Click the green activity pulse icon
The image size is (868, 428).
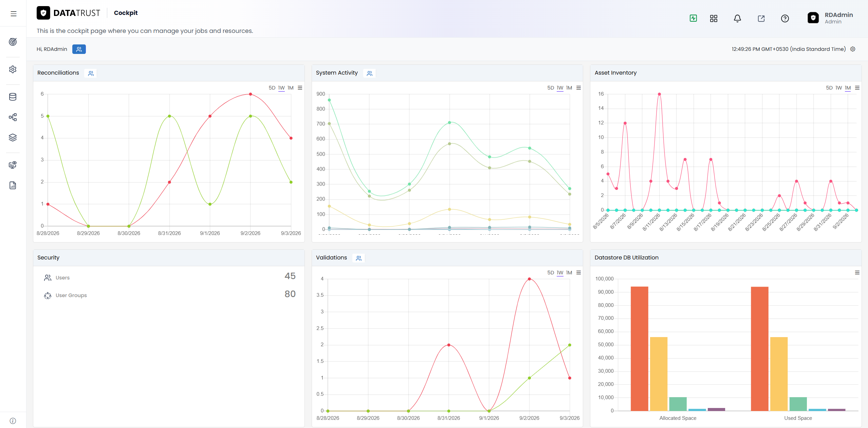pyautogui.click(x=693, y=18)
